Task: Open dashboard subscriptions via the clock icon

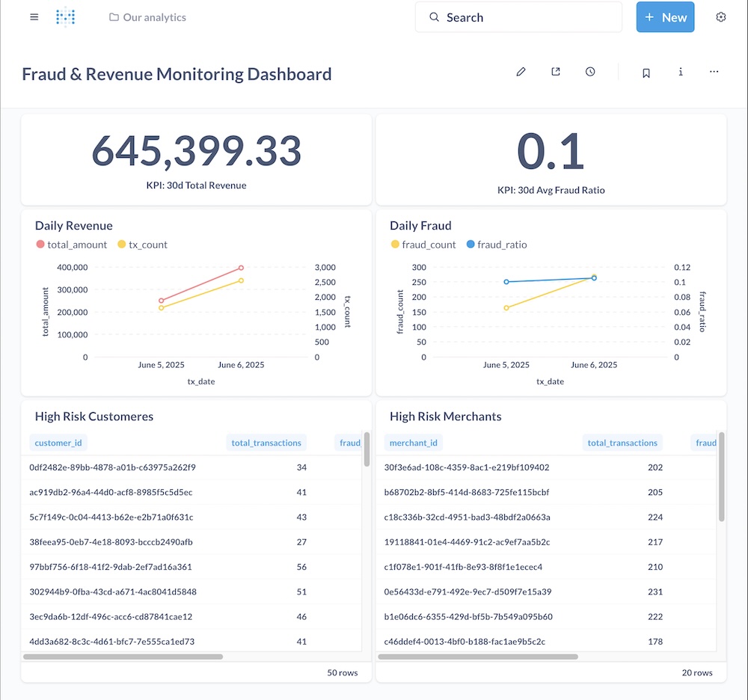Action: click(590, 71)
